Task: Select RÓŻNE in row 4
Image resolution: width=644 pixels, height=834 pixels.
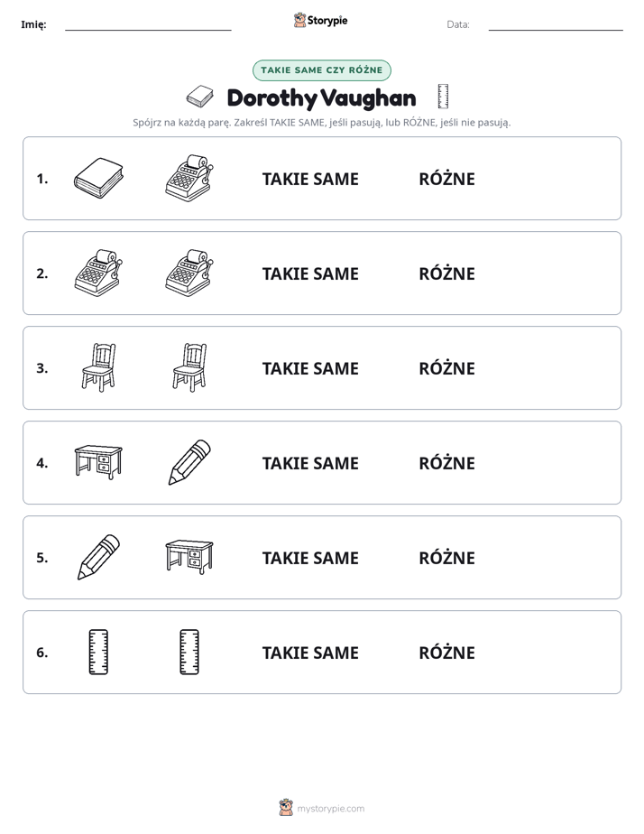Action: pyautogui.click(x=446, y=463)
